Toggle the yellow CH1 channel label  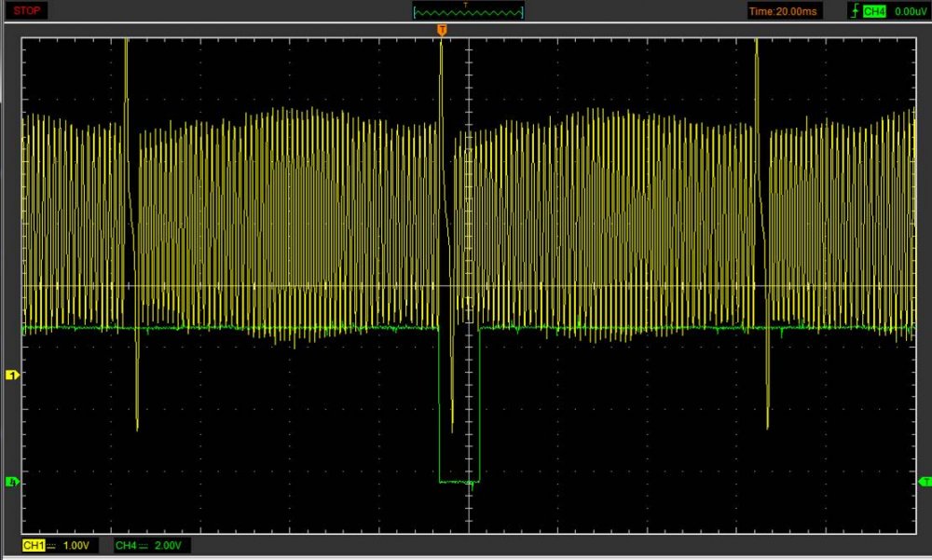click(x=33, y=544)
